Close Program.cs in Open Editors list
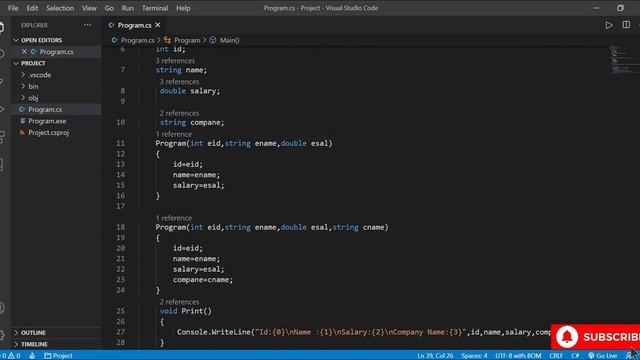Image resolution: width=640 pixels, height=360 pixels. pyautogui.click(x=24, y=51)
